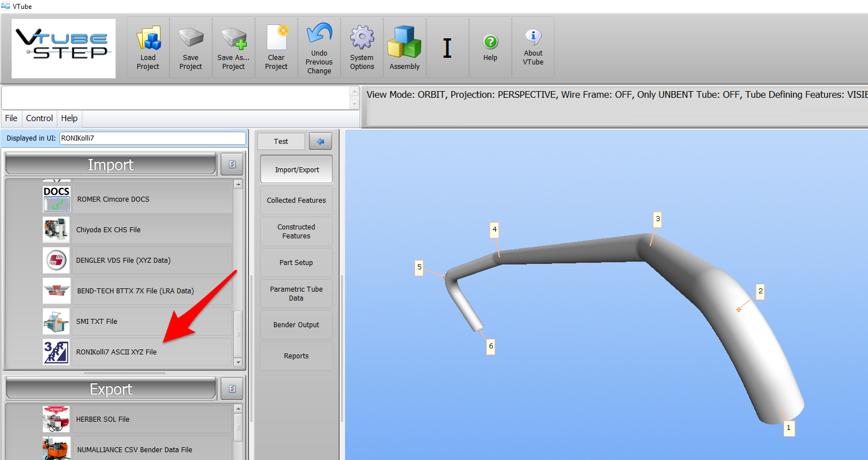The height and width of the screenshot is (460, 868).
Task: Click the Displayed in UI text field
Action: pyautogui.click(x=152, y=138)
